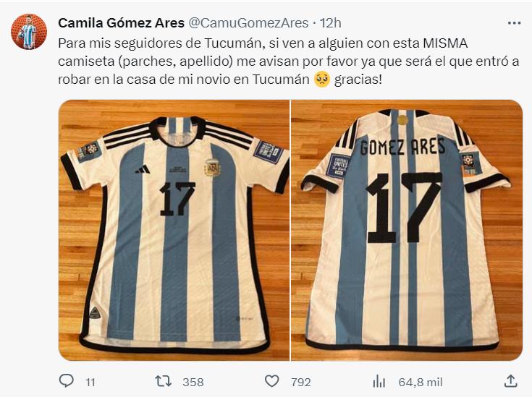Click the share upload icon

[510, 381]
